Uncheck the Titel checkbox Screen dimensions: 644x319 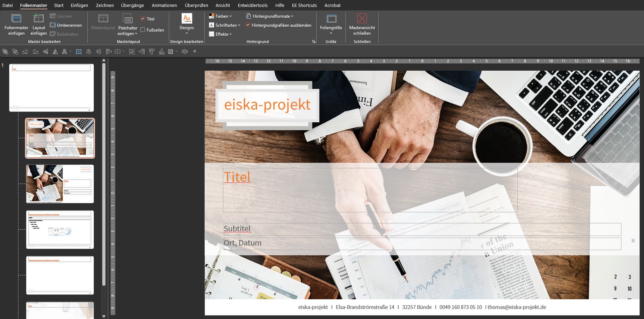point(143,19)
